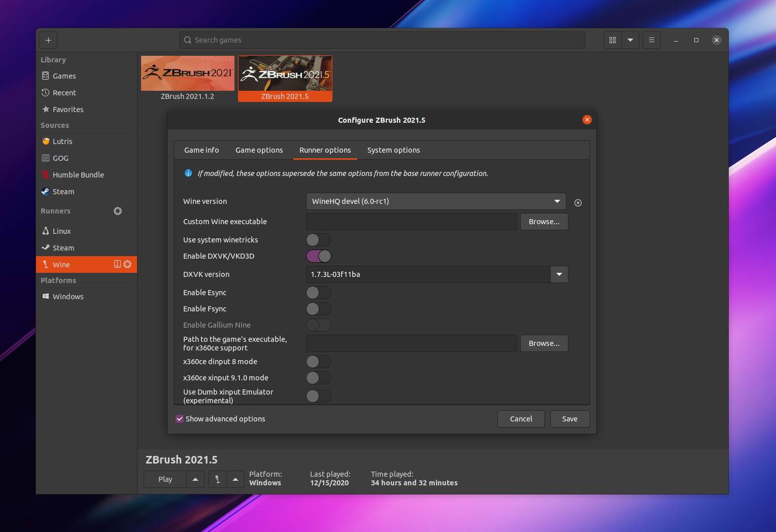Screen dimensions: 776x532
Task: Cancel the configuration dialog
Action: [521, 419]
